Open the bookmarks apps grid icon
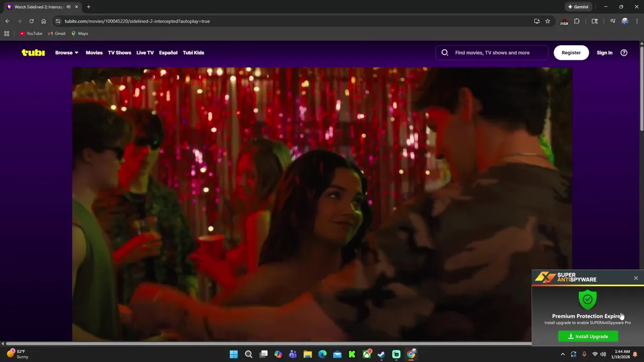 pyautogui.click(x=7, y=34)
